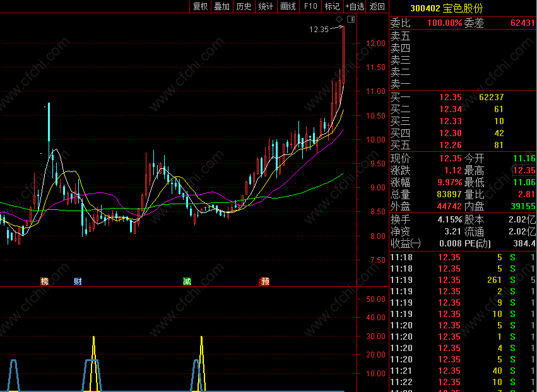Click the 买三 price 12.33
The width and height of the screenshot is (537, 392).
[451, 121]
